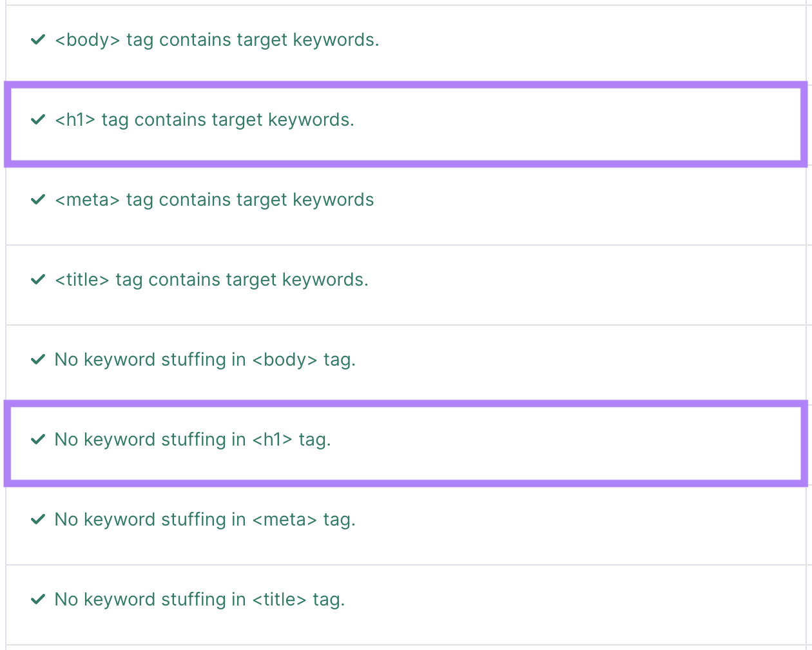Click checkmark for no keyword stuffing in body
812x650 pixels.
pos(38,360)
